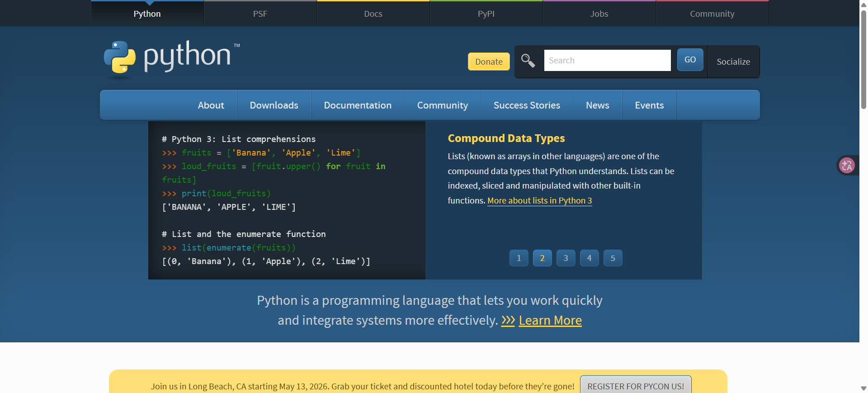Viewport: 868px width, 393px height.
Task: Click the "Join us in Long Beach" banner text
Action: [x=363, y=386]
